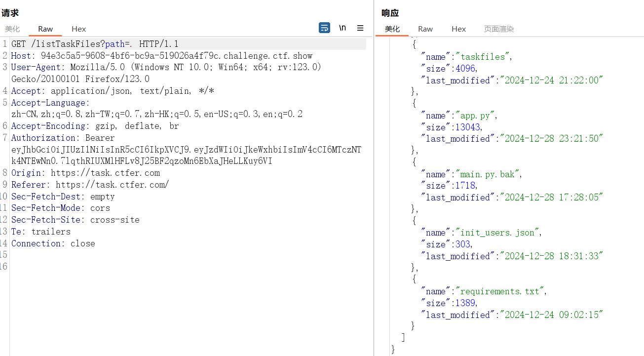Click the Accept-Encoding gzip header line

(x=95, y=126)
